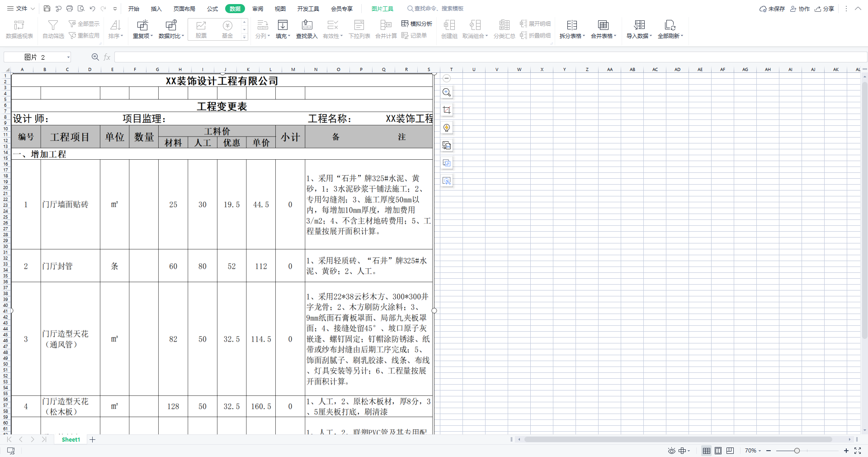
Task: Open the 查找录入 find entry tool
Action: [x=307, y=29]
